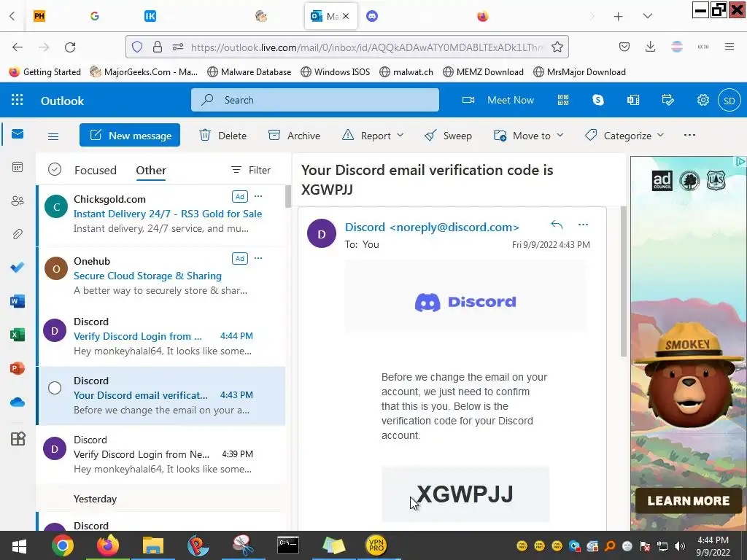Open Chrome from the Windows taskbar
The height and width of the screenshot is (560, 747).
(63, 545)
